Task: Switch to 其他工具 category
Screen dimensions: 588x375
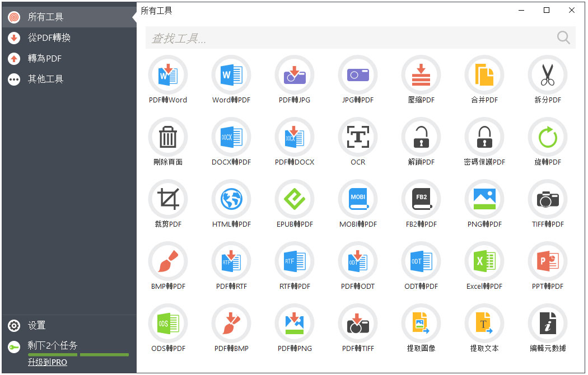Action: [69, 79]
